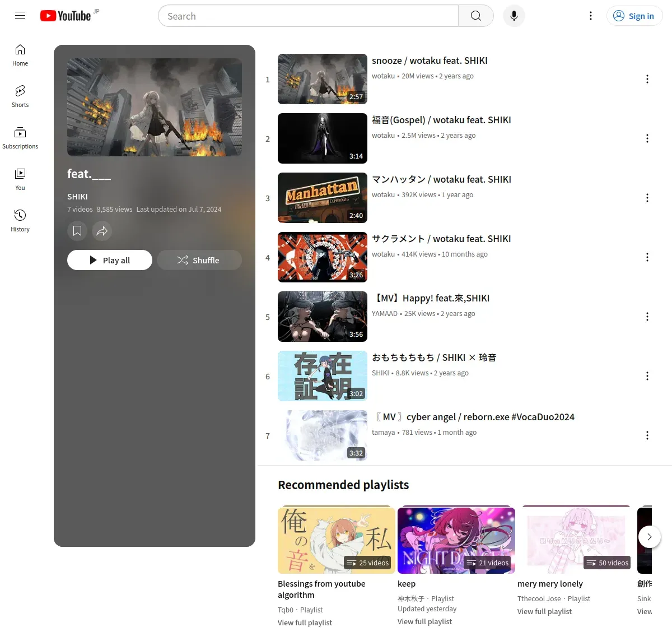The image size is (672, 641).
Task: Open title マンハッタン / wotaku feat. SHIKI
Action: pyautogui.click(x=441, y=179)
